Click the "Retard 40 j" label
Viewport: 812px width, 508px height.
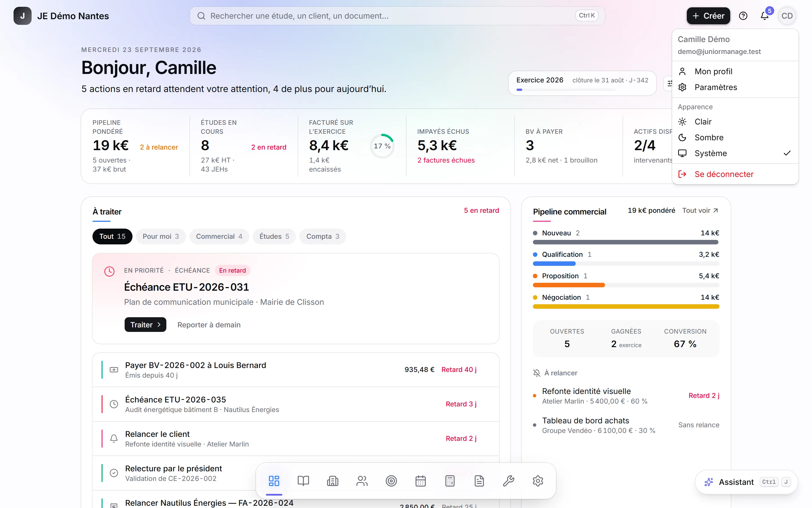(x=459, y=370)
